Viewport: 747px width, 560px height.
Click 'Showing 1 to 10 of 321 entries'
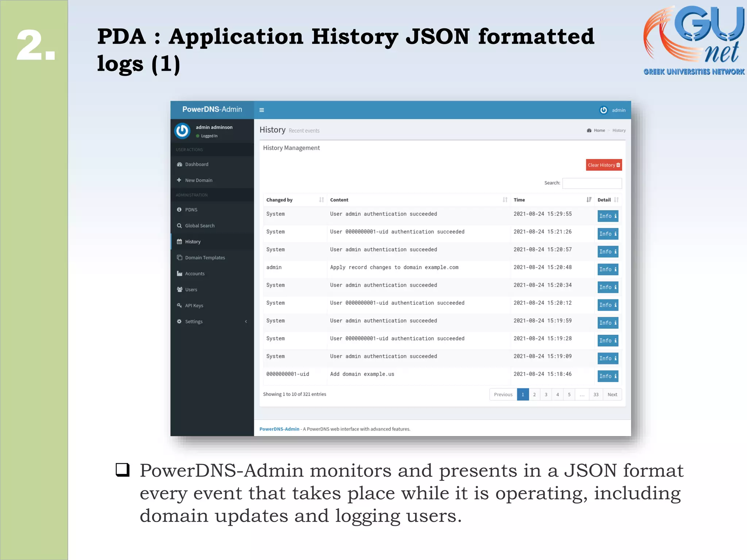(295, 394)
